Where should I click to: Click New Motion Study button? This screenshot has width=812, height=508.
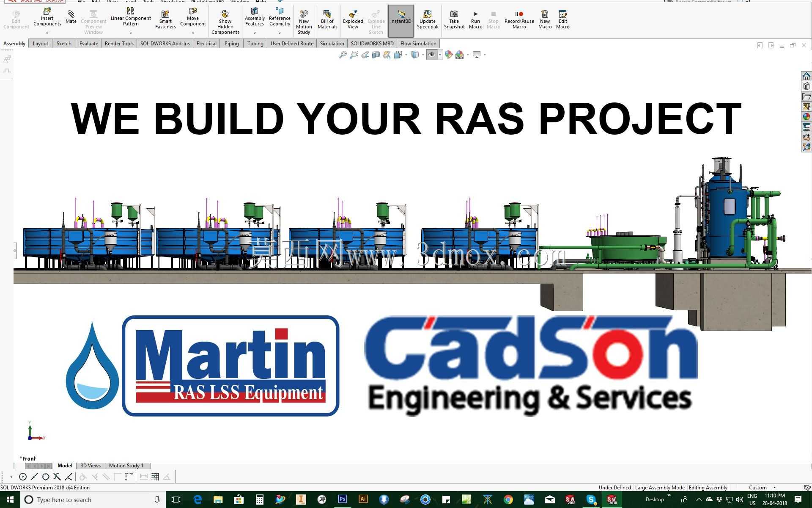304,22
